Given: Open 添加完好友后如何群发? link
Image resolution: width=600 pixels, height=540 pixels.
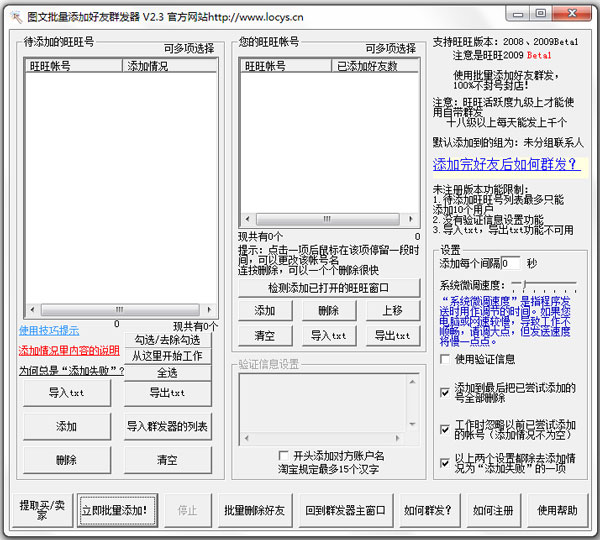Looking at the screenshot, I should pyautogui.click(x=506, y=165).
